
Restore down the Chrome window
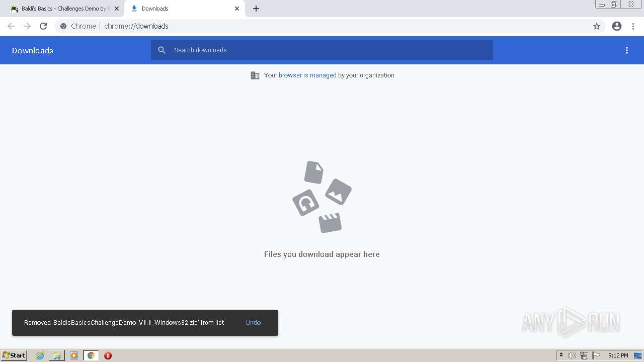614,5
